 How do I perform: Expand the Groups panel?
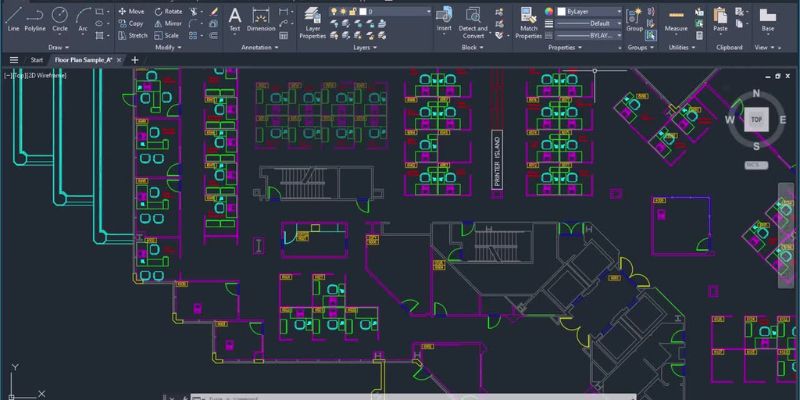(640, 47)
